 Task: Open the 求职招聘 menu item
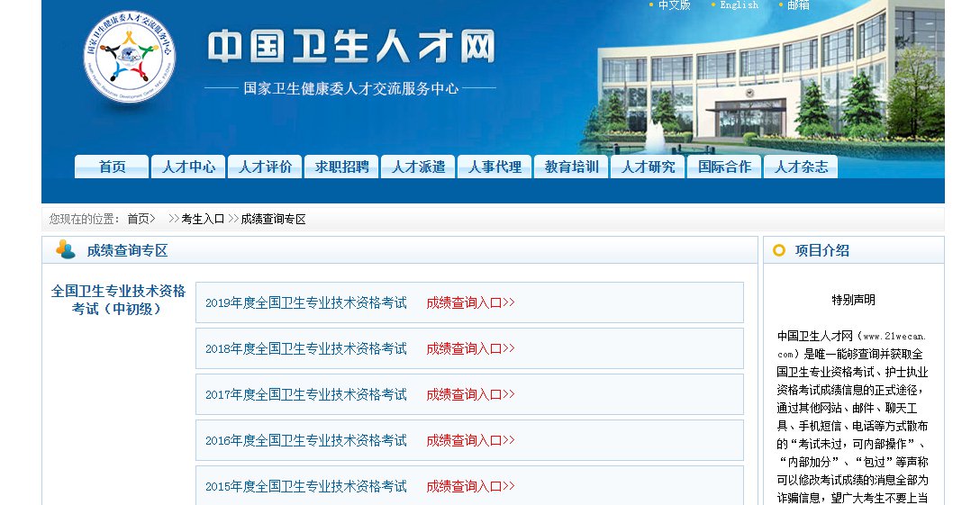(341, 167)
